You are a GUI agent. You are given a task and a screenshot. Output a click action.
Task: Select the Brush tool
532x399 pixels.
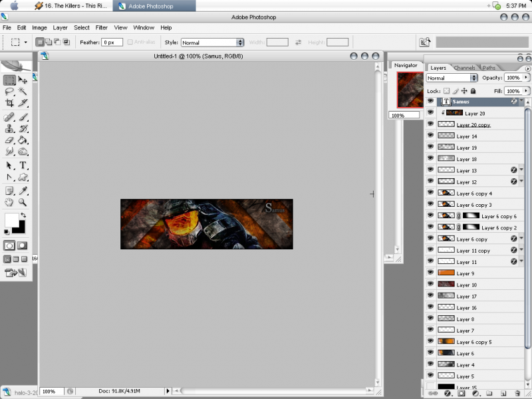[x=23, y=118]
